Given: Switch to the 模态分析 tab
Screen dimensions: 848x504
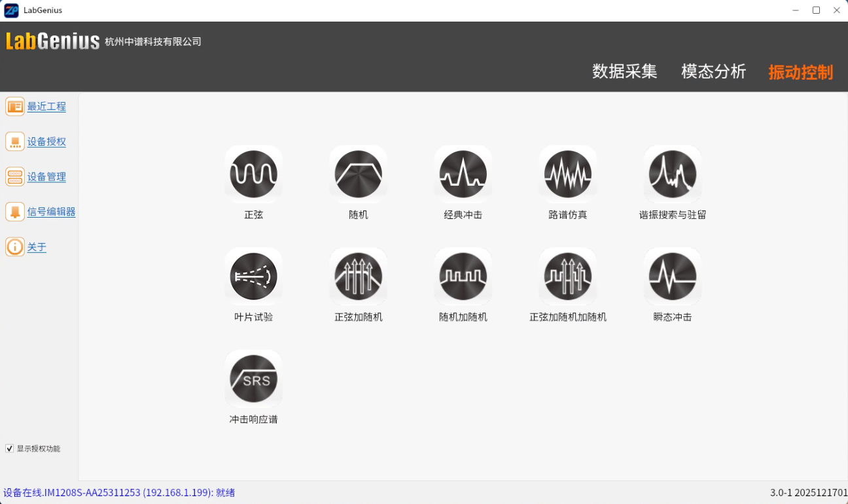Looking at the screenshot, I should [713, 71].
